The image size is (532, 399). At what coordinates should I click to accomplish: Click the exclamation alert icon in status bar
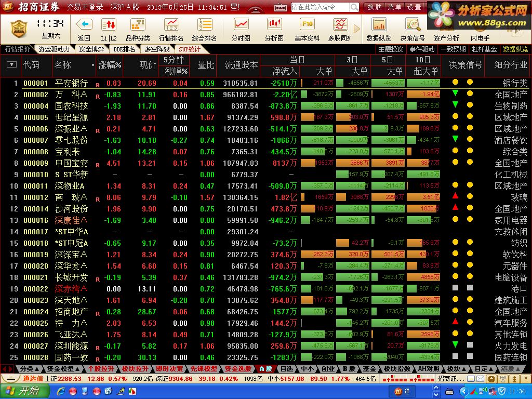tap(525, 379)
